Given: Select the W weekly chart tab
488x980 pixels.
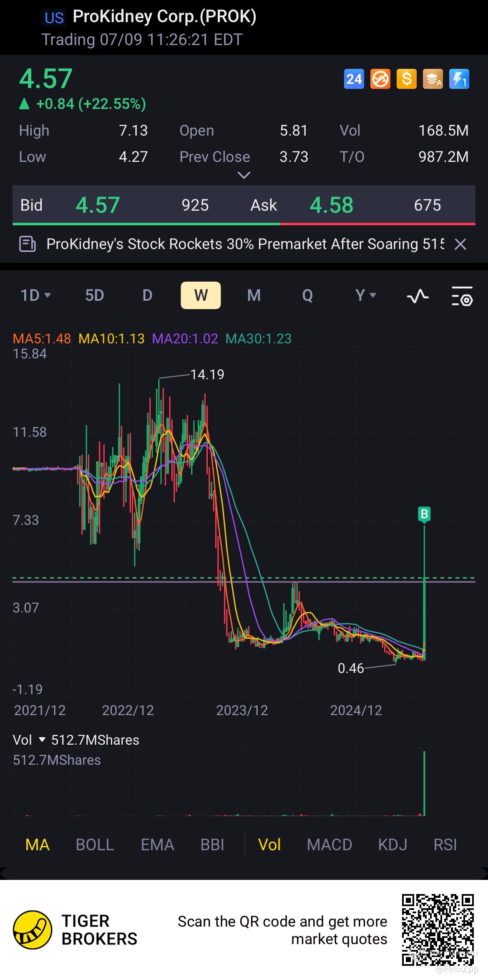Looking at the screenshot, I should point(201,295).
